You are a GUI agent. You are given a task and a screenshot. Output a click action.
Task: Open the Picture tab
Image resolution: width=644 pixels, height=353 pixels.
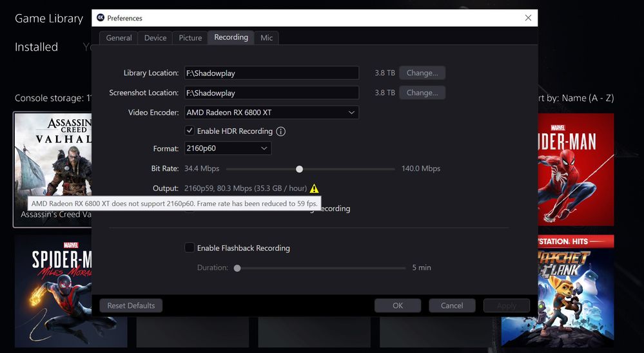[x=190, y=38]
